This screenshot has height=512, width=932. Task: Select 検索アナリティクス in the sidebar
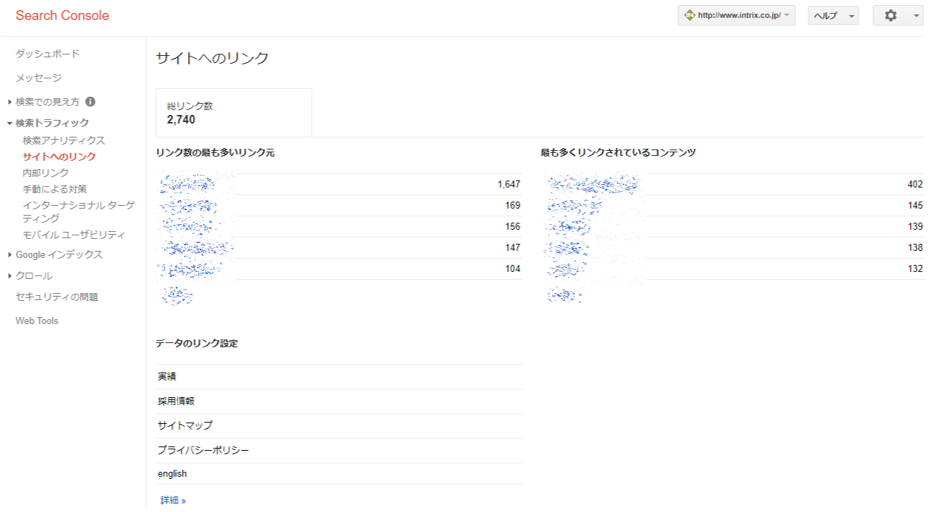click(64, 141)
